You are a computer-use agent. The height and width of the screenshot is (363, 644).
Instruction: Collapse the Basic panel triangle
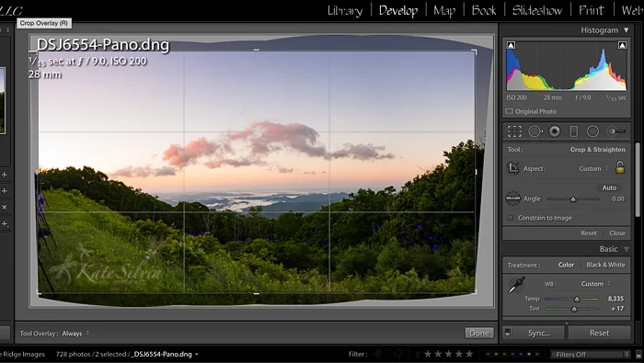(626, 249)
